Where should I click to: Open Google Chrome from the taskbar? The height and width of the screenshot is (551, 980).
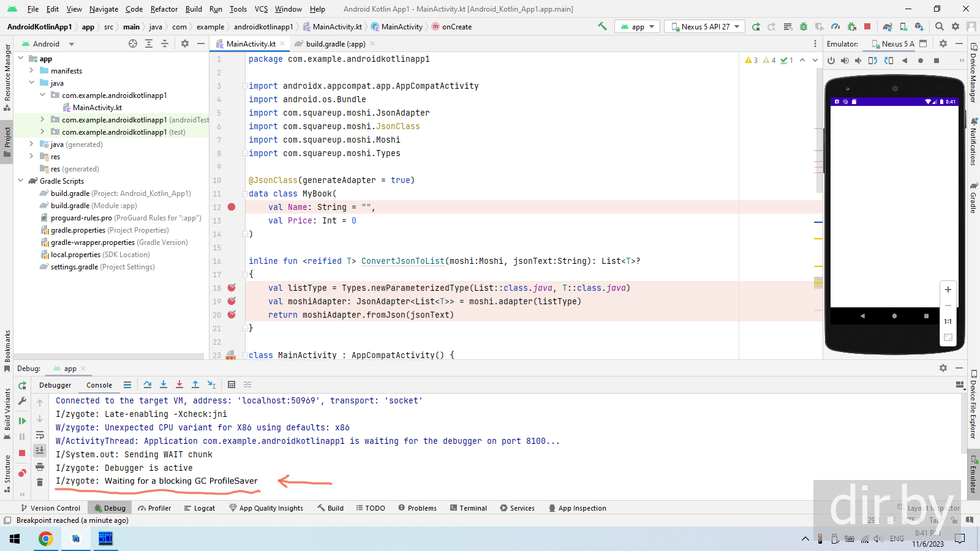coord(45,539)
